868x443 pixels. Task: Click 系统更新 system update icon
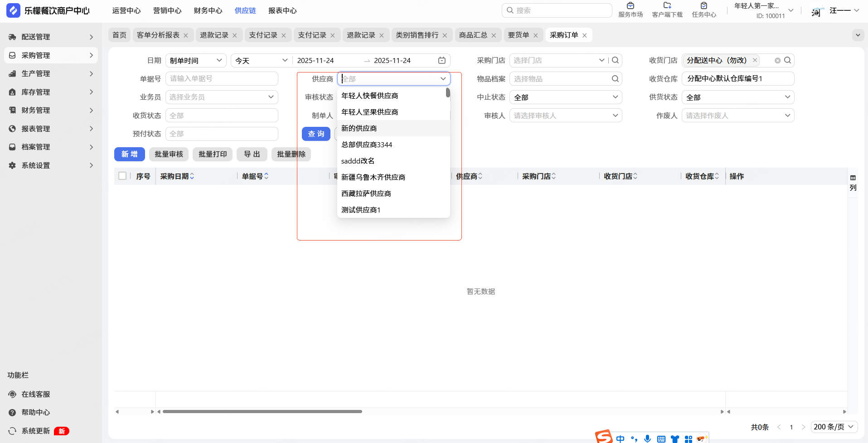[x=13, y=431]
